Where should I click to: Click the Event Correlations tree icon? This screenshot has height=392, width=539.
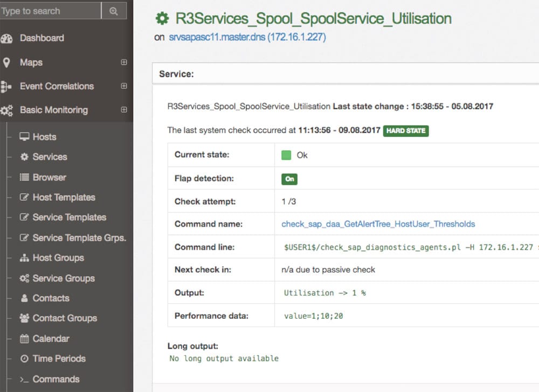click(x=6, y=87)
